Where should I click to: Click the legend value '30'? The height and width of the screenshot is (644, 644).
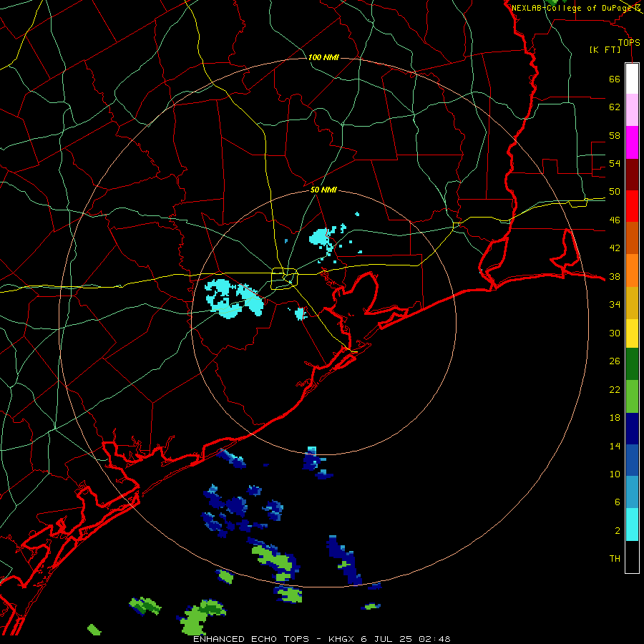tap(615, 333)
